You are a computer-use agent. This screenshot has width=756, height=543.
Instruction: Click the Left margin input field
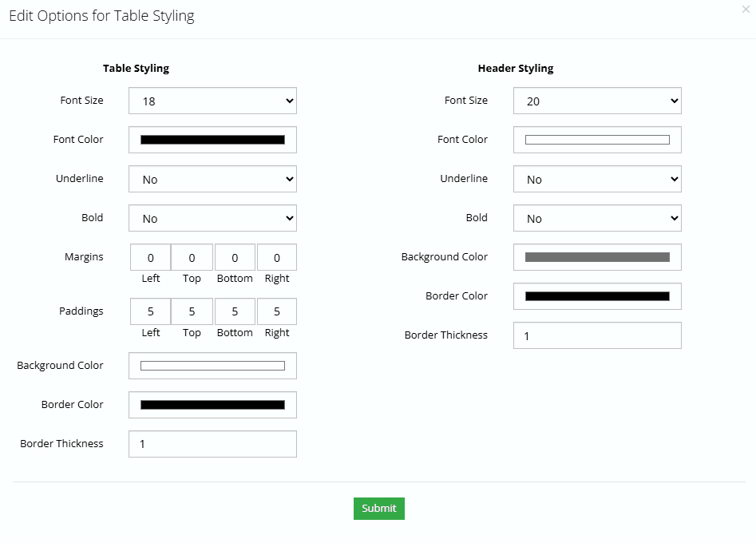(x=150, y=257)
